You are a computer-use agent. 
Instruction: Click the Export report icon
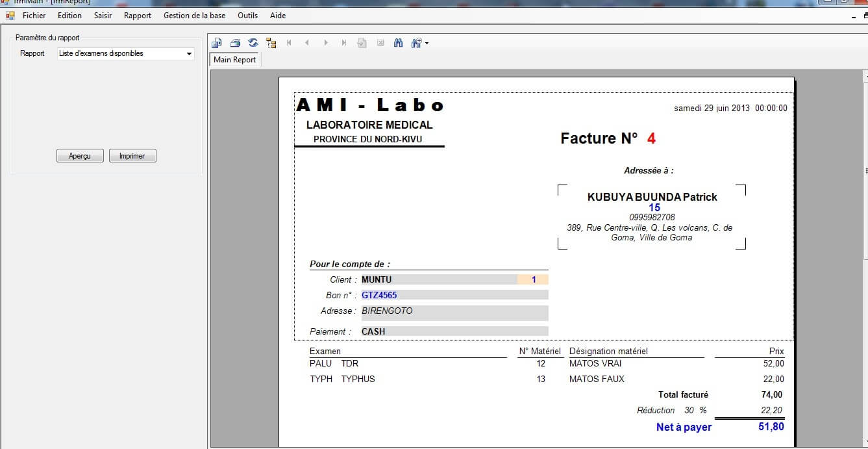216,43
